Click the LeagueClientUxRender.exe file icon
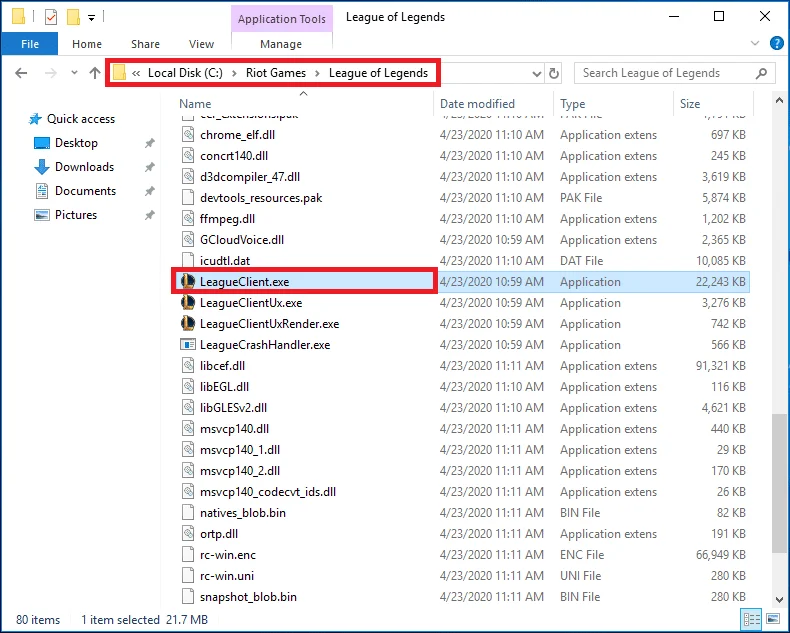 pos(188,324)
